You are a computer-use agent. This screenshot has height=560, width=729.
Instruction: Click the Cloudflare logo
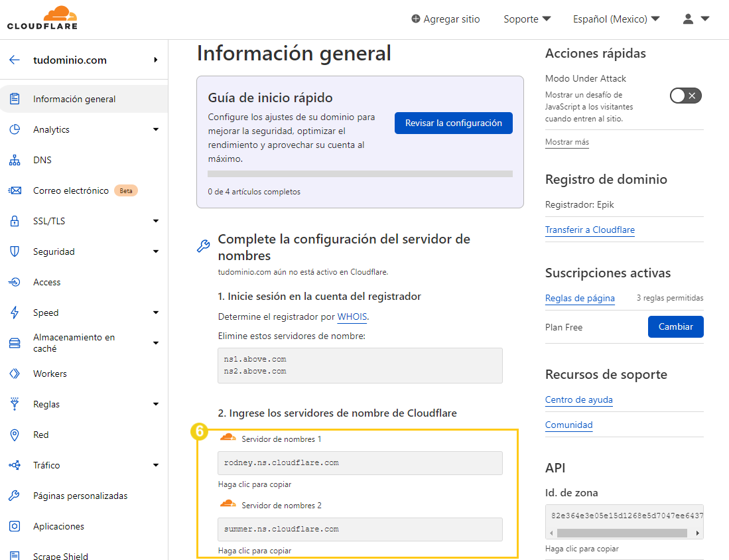tap(42, 18)
